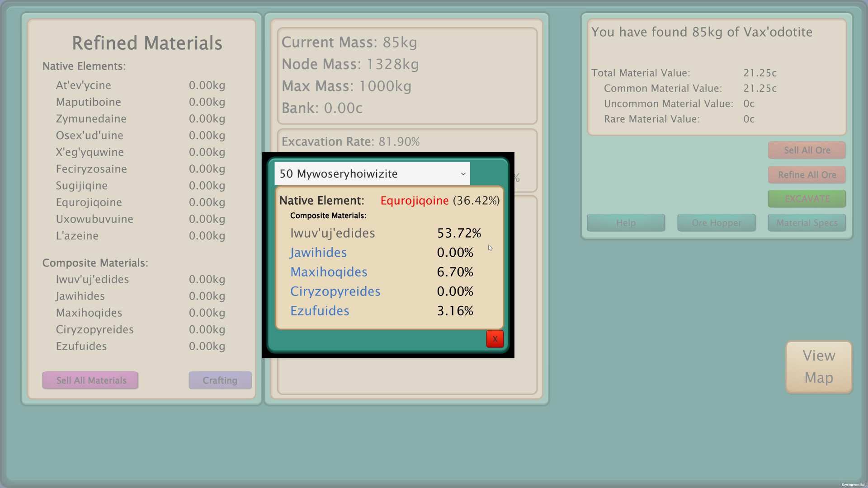Click Uxowubuvuine in Native Elements list
This screenshot has height=488, width=868.
(x=94, y=219)
